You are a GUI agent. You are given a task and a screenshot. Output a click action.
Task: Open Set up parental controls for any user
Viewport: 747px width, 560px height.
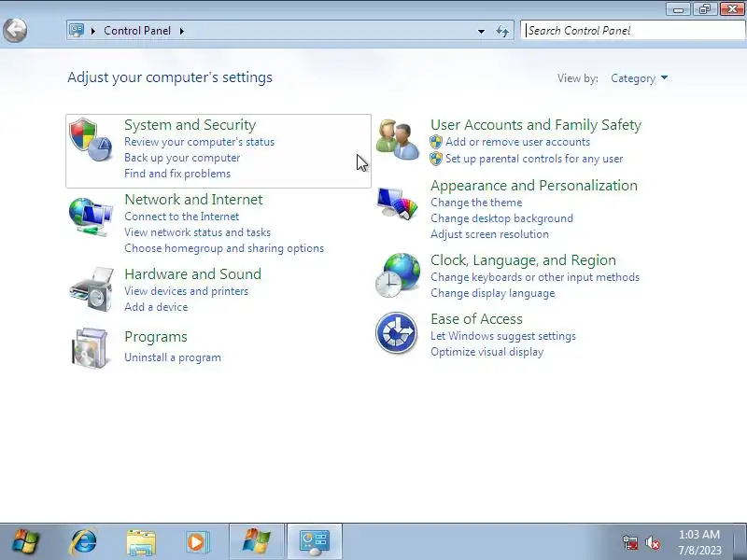(x=534, y=159)
